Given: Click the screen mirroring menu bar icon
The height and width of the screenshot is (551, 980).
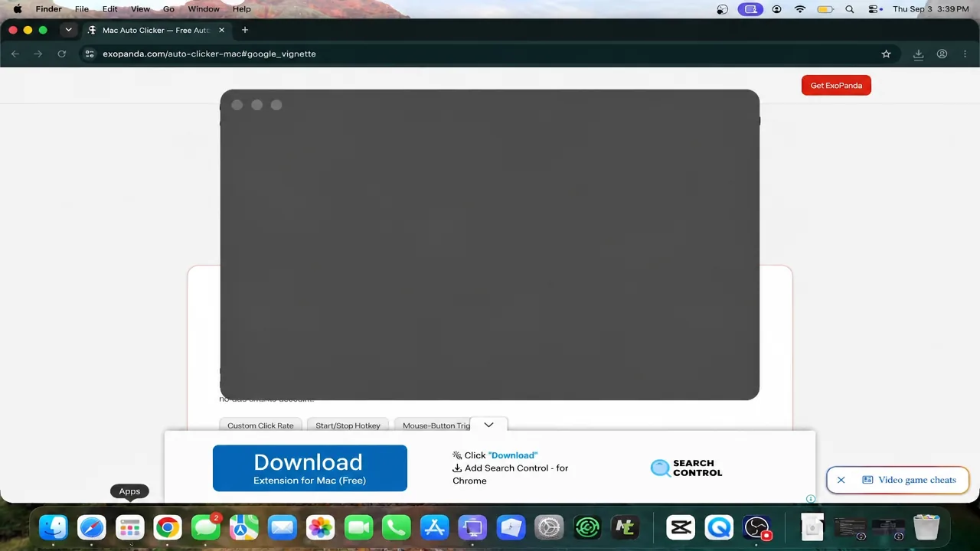Looking at the screenshot, I should pos(750,9).
